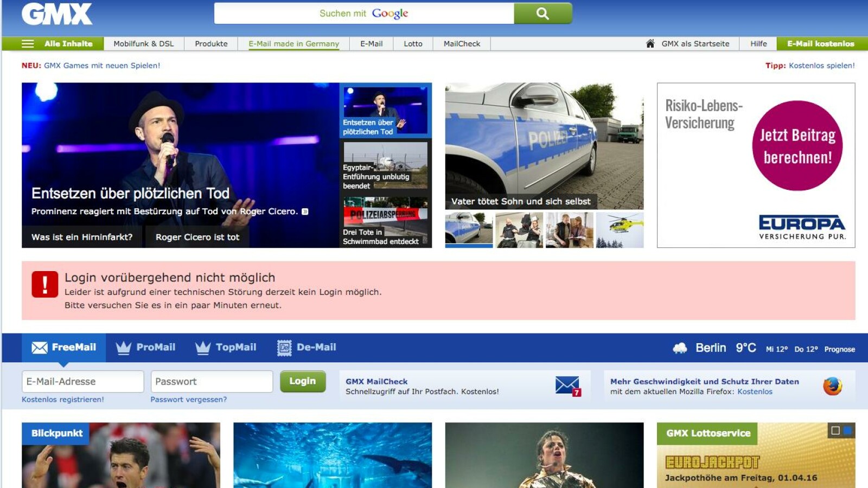Open the Lotto menu item
The width and height of the screenshot is (868, 488).
tap(413, 44)
